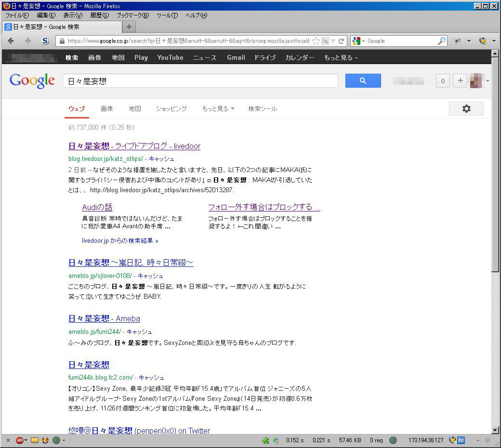
Task: Open the 表示(V) menu
Action: (73, 15)
